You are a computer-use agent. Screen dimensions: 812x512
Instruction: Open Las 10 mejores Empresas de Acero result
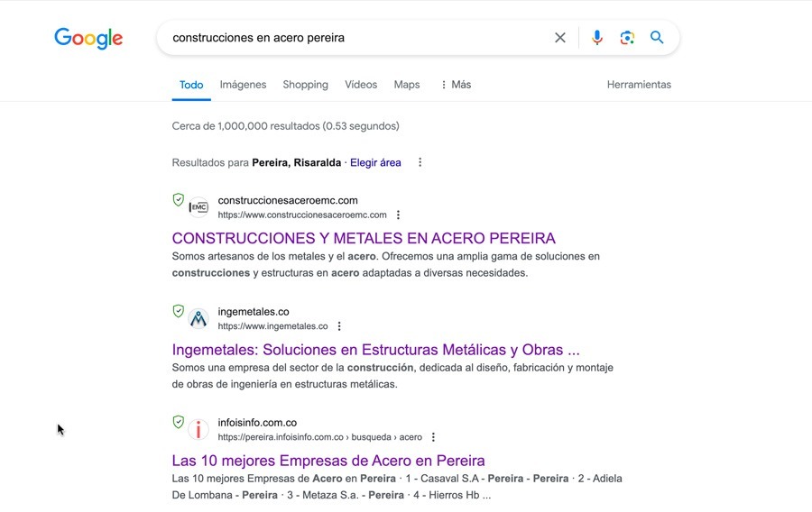[328, 461]
